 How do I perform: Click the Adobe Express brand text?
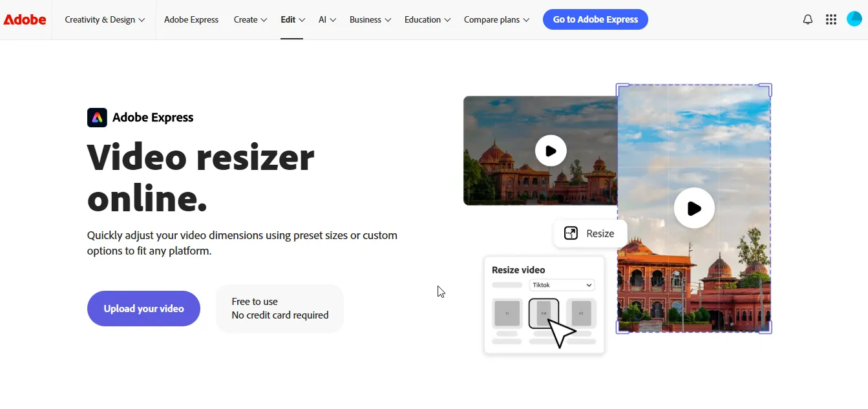point(153,118)
